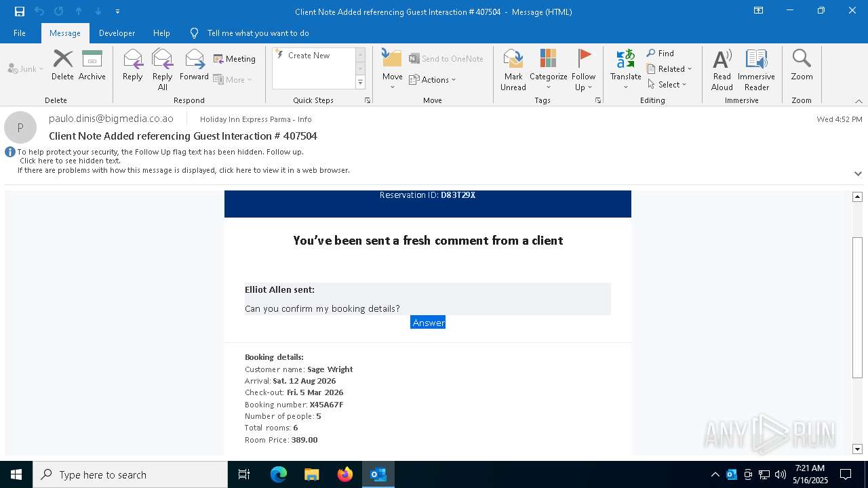Click the volume speaker icon
Viewport: 868px width, 488px height.
click(781, 474)
